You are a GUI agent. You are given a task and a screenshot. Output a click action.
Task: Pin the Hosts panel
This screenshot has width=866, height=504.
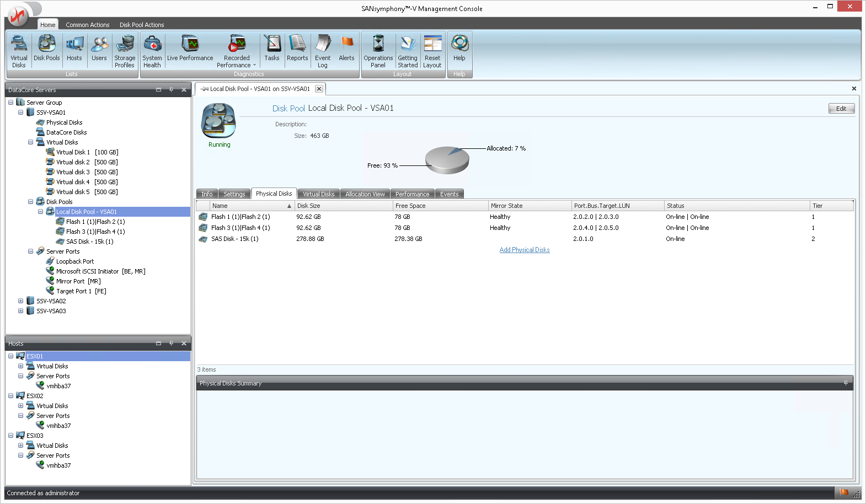171,344
